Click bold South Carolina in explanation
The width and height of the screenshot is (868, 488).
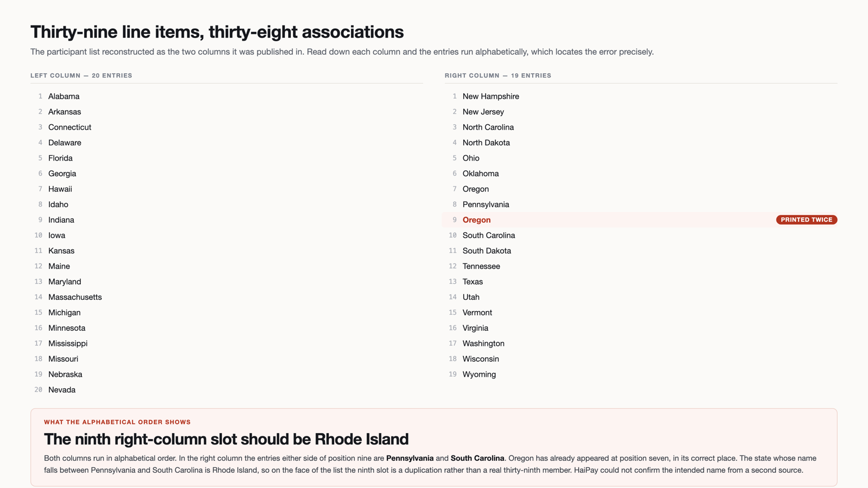477,458
